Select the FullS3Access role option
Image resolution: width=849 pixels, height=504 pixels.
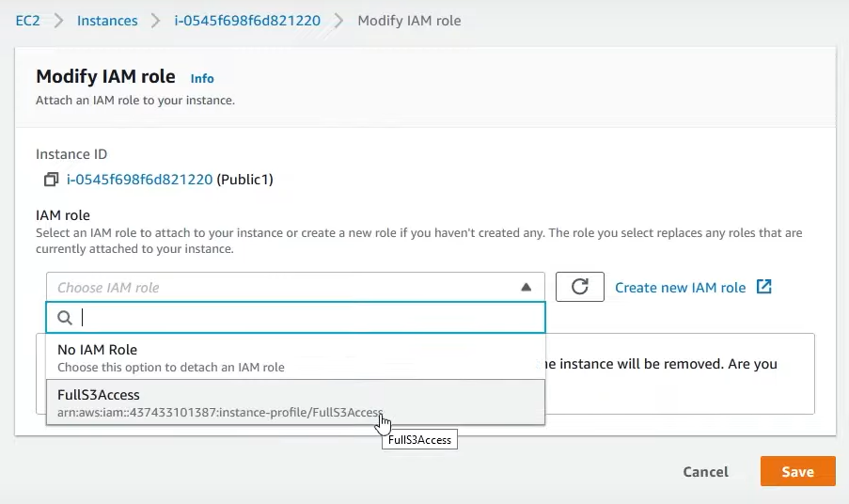tap(295, 402)
